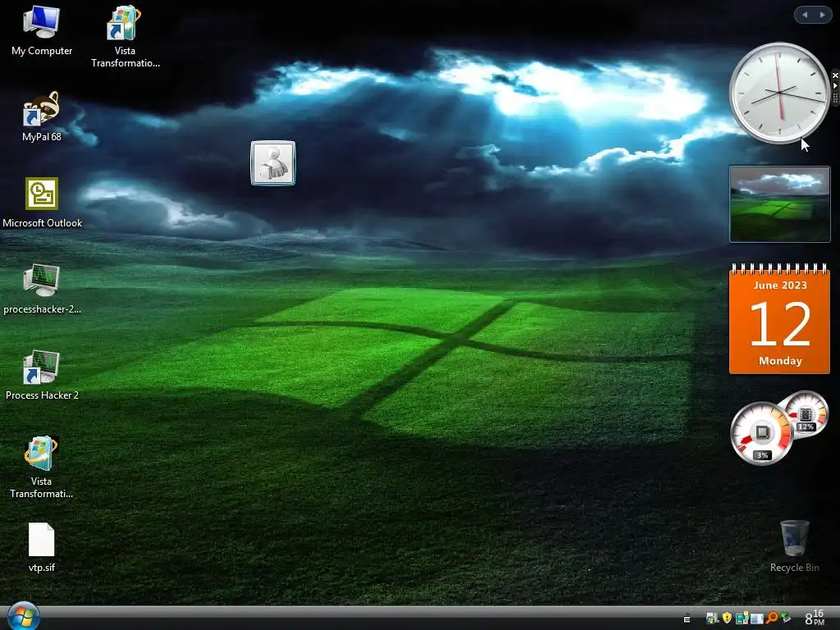Click the clock gadget drag handle
Image resolution: width=840 pixels, height=630 pixels.
coord(835,98)
